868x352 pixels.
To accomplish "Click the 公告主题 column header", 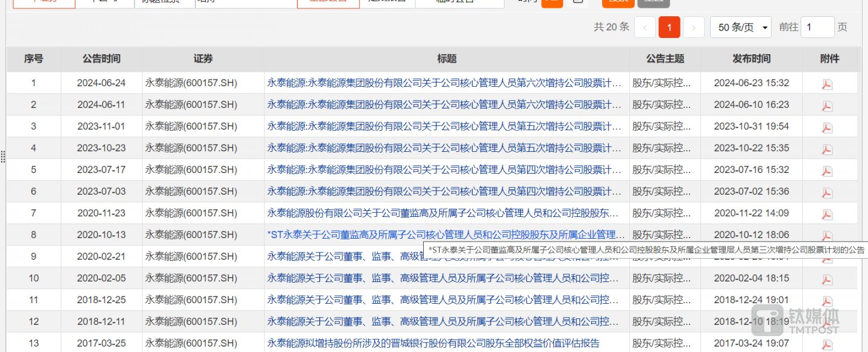I will [665, 58].
